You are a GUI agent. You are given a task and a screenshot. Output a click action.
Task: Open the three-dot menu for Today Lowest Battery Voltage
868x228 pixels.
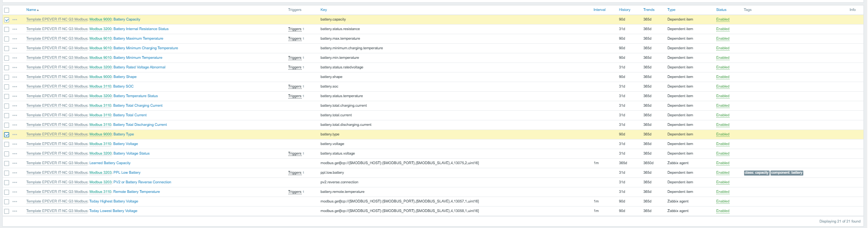coord(15,211)
